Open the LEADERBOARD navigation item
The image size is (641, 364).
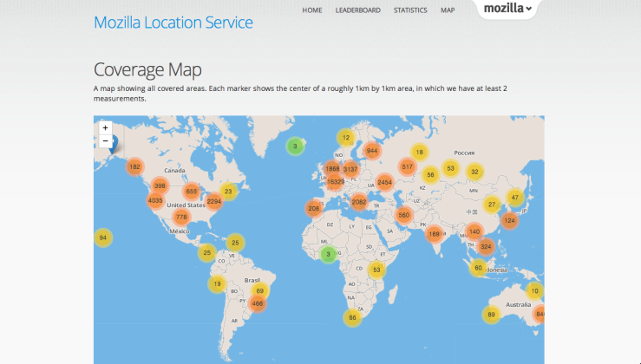pos(357,10)
